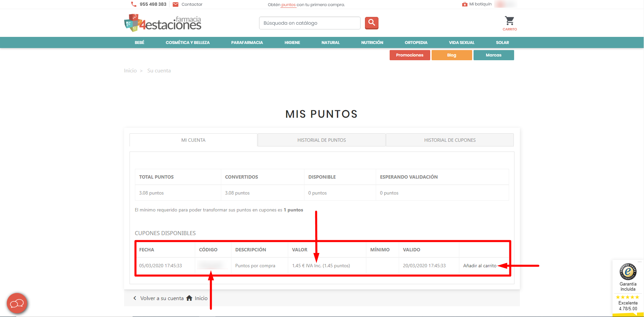
Task: Click the teal Marcas button
Action: pos(493,55)
